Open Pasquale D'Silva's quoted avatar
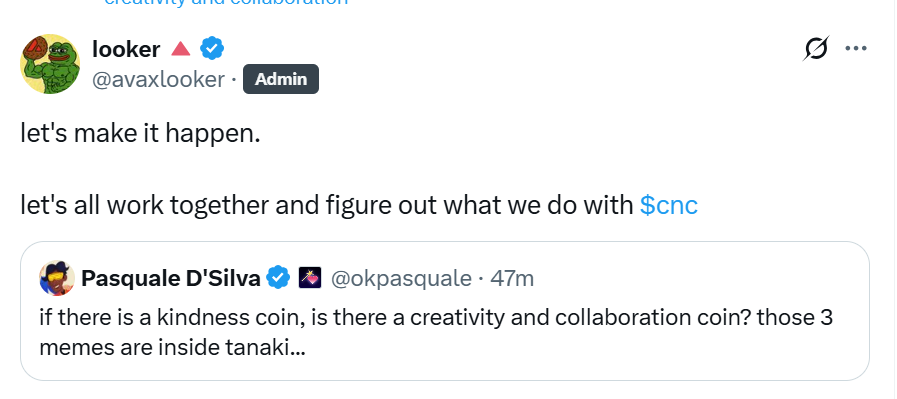The height and width of the screenshot is (399, 897). click(x=57, y=278)
